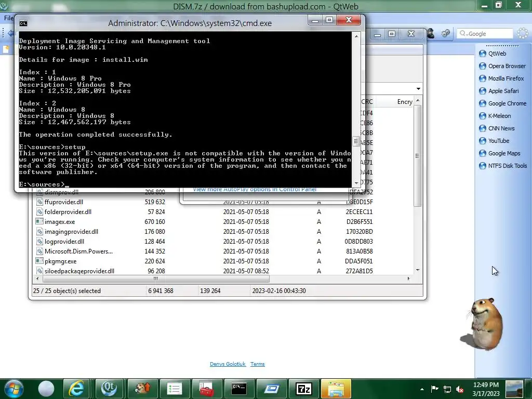The image size is (532, 399).
Task: Open the Opera Browser bookmark
Action: point(502,66)
